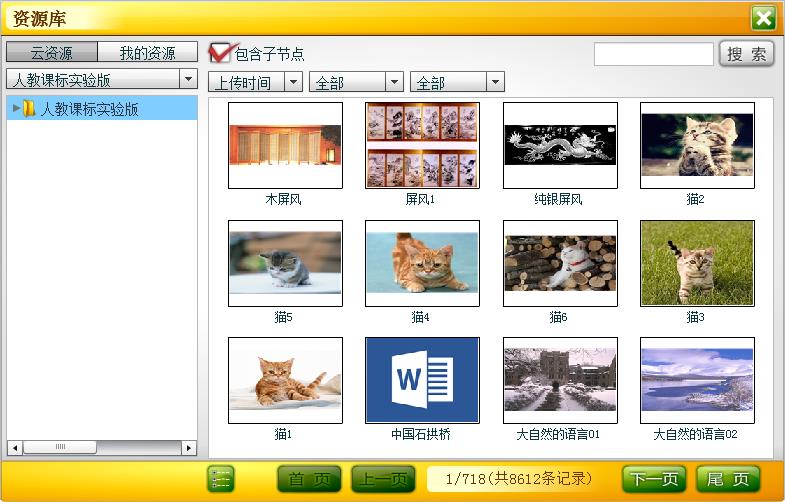This screenshot has width=785, height=502.
Task: Go to 下一页 next page
Action: 655,479
